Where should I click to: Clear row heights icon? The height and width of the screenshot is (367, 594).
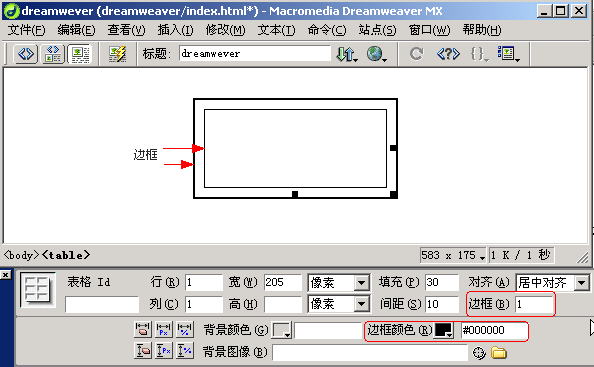143,350
